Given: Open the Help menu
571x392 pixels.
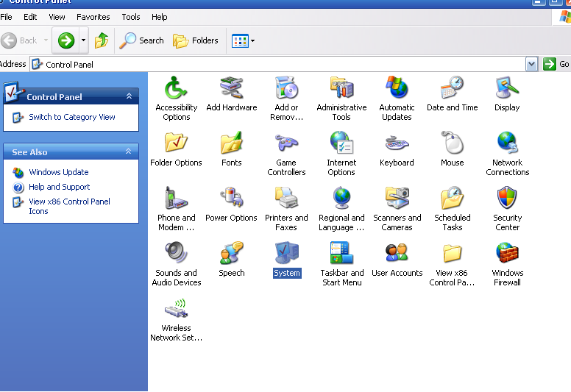Looking at the screenshot, I should [159, 17].
